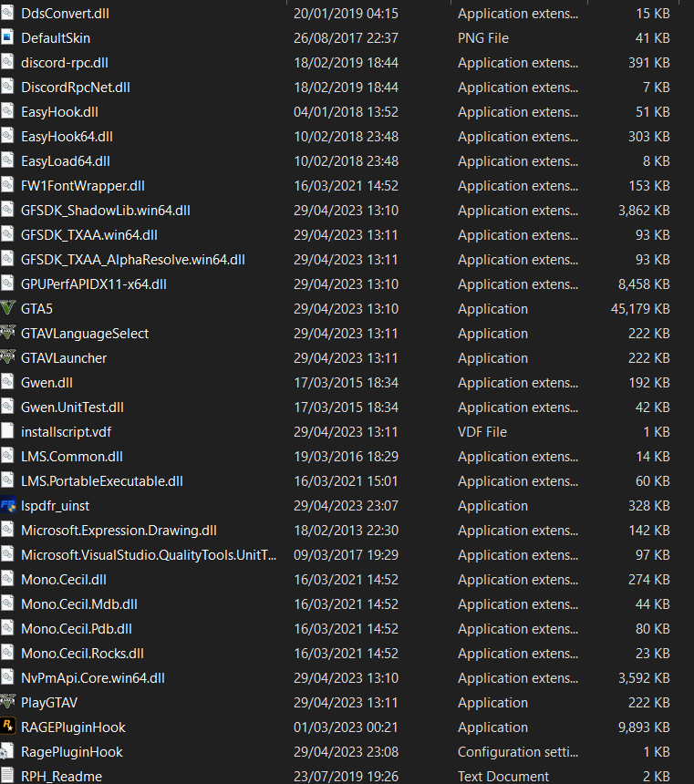The width and height of the screenshot is (694, 784).
Task: Click the RPH_Readme text document icon
Action: (x=7, y=776)
